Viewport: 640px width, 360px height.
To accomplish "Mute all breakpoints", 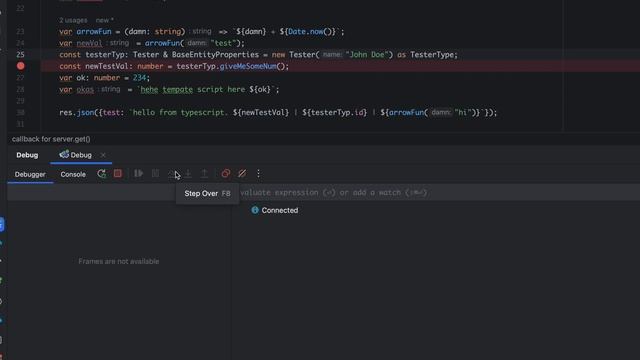I will [242, 173].
